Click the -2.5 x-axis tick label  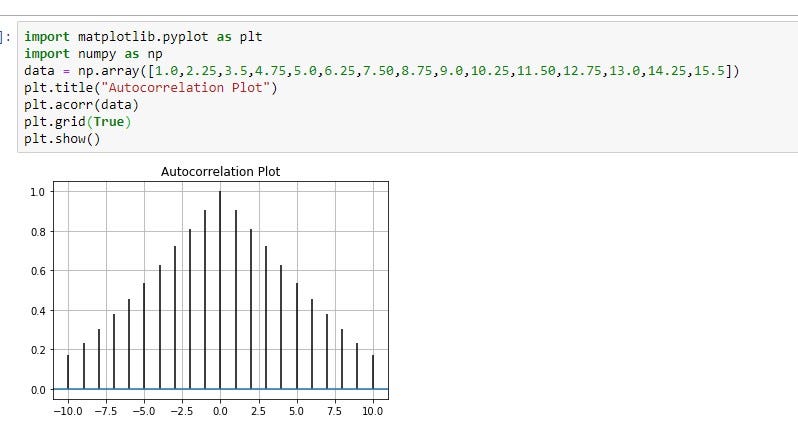click(x=182, y=411)
